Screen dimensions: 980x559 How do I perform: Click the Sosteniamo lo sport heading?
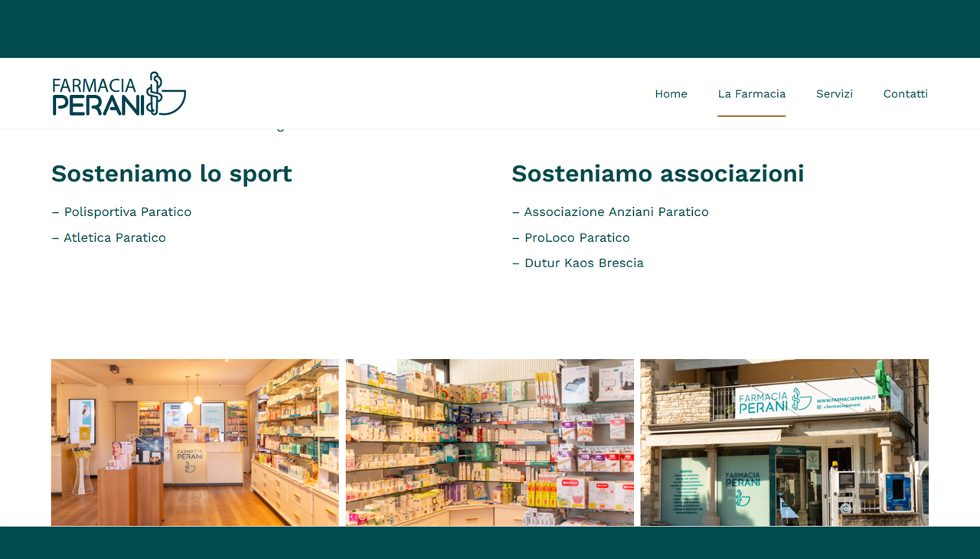[x=171, y=174]
